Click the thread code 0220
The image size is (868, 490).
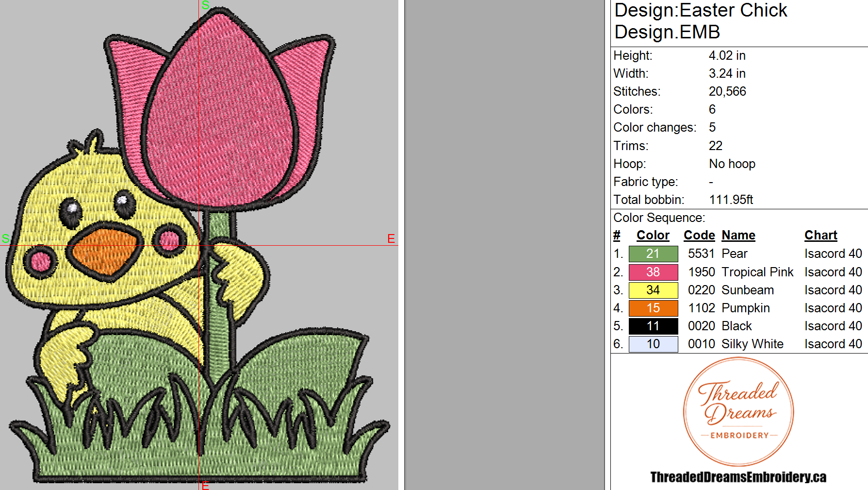(702, 290)
